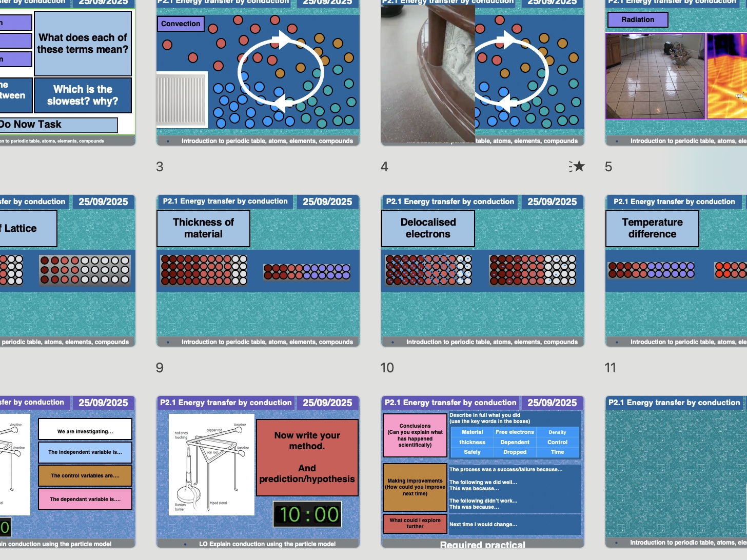Select the 'We are investigating...' slide
Viewport: 747px width, 560px height.
[x=67, y=471]
